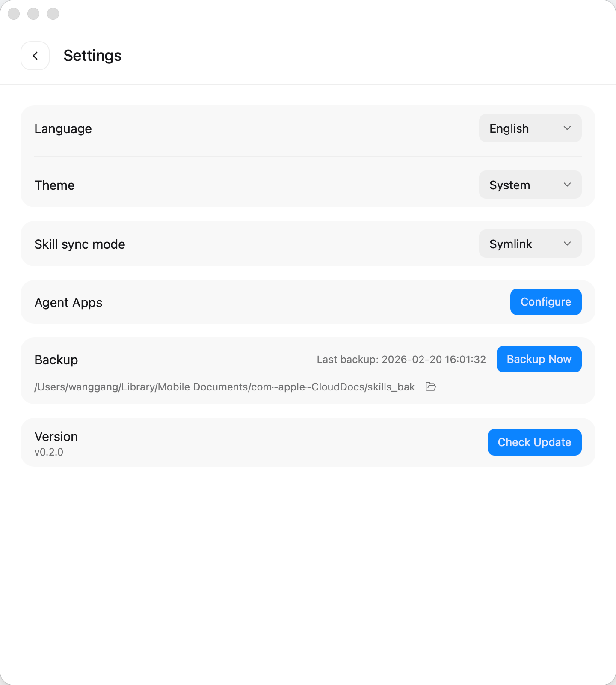Click the last backup timestamp text

click(401, 360)
